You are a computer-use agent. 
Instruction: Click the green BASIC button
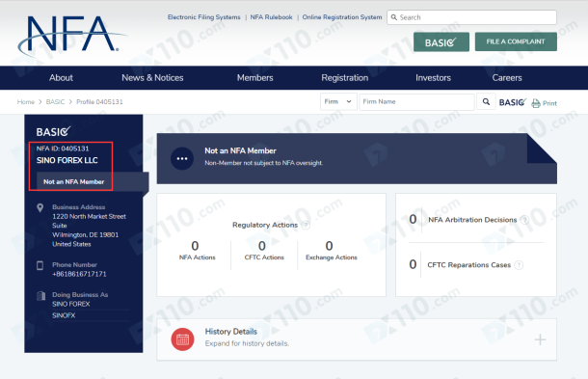441,42
